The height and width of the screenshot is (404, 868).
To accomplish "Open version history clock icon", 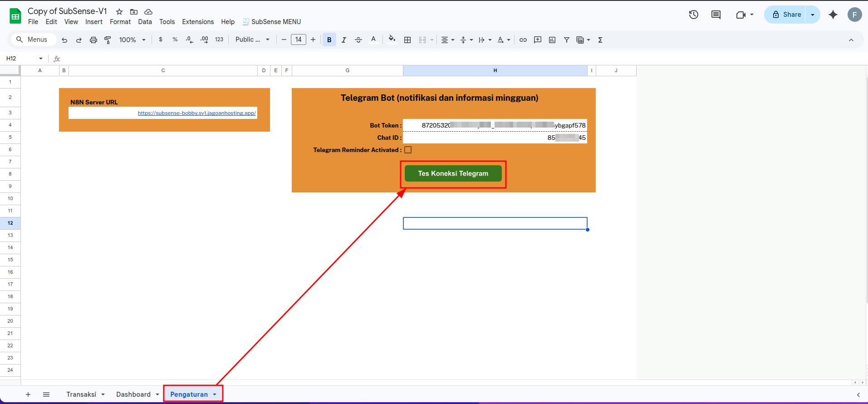I will (693, 15).
